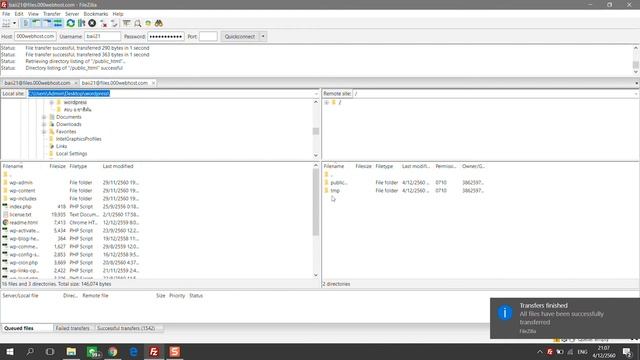Open File Explorer from taskbar
Image resolution: width=640 pixels, height=360 pixels.
(x=71, y=351)
